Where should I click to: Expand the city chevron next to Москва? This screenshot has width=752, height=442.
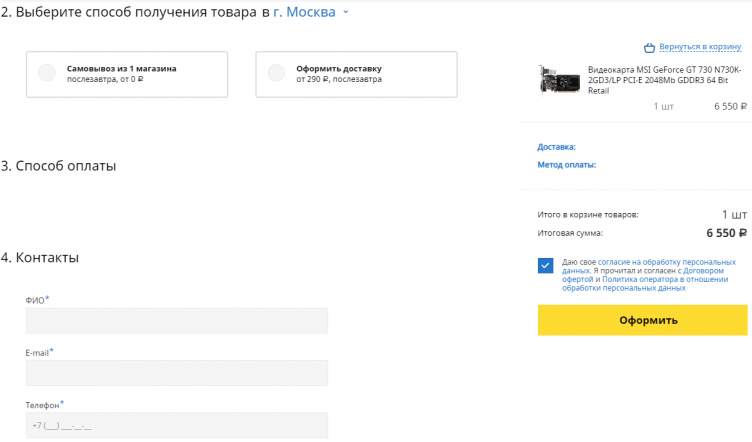(x=346, y=13)
